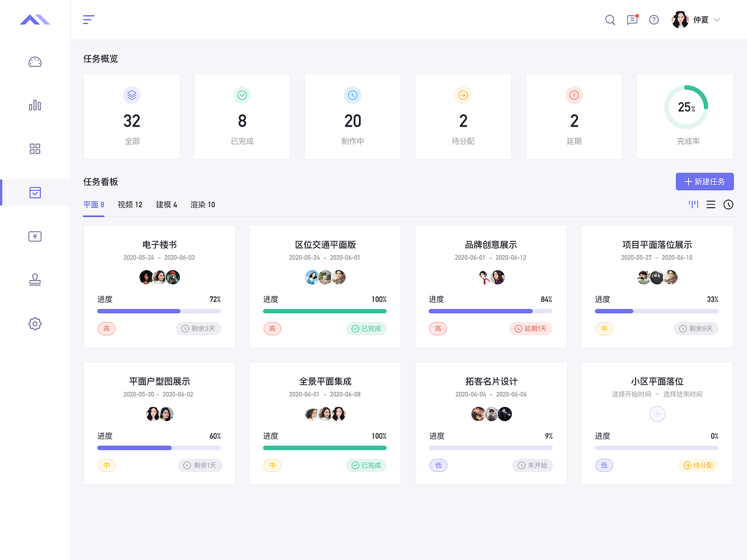
Task: Open the help question mark icon
Action: point(654,20)
